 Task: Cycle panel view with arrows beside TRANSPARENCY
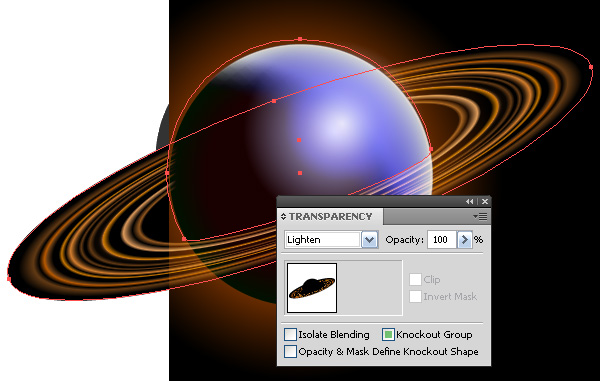(x=283, y=217)
